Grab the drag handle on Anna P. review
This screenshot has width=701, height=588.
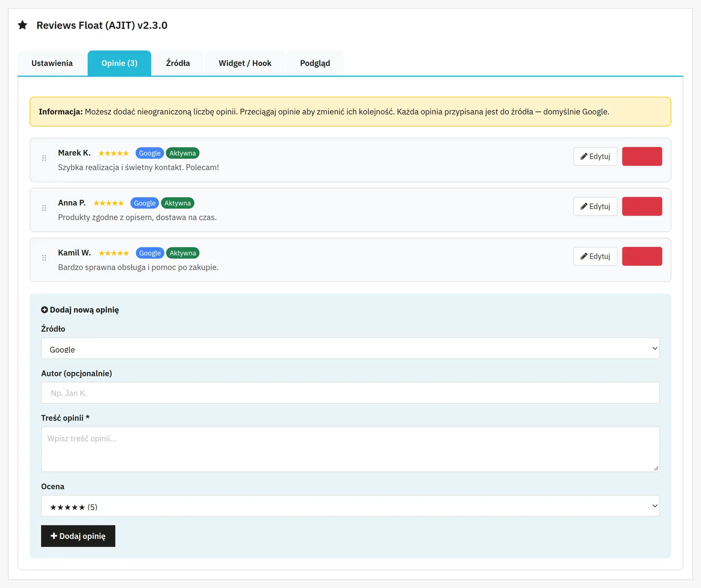44,208
